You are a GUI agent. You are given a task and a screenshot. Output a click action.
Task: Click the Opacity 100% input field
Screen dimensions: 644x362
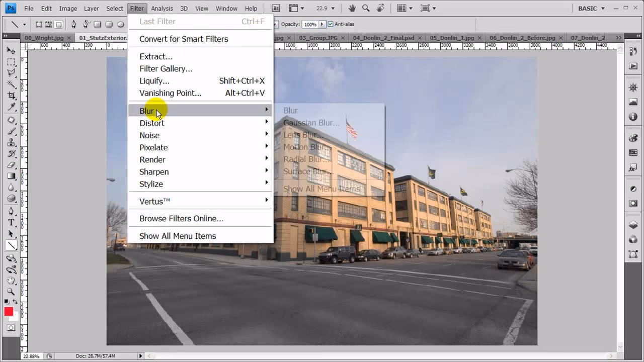coord(310,24)
